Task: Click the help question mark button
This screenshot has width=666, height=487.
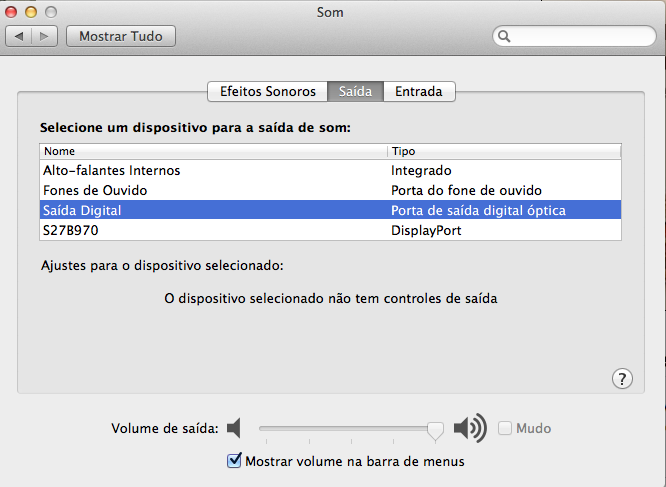Action: (621, 378)
